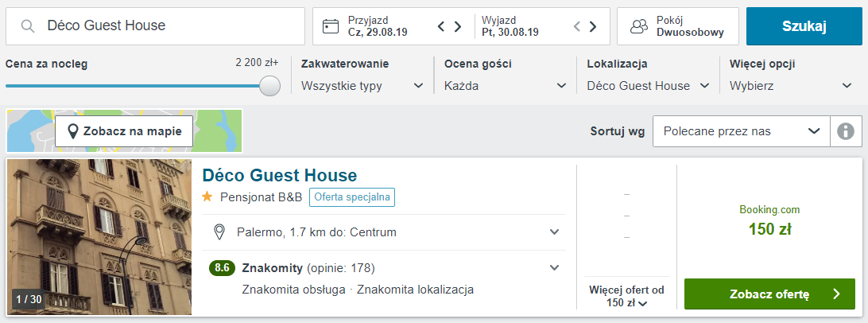Image resolution: width=868 pixels, height=323 pixels.
Task: Click the Zobacz ofertę button
Action: (770, 294)
